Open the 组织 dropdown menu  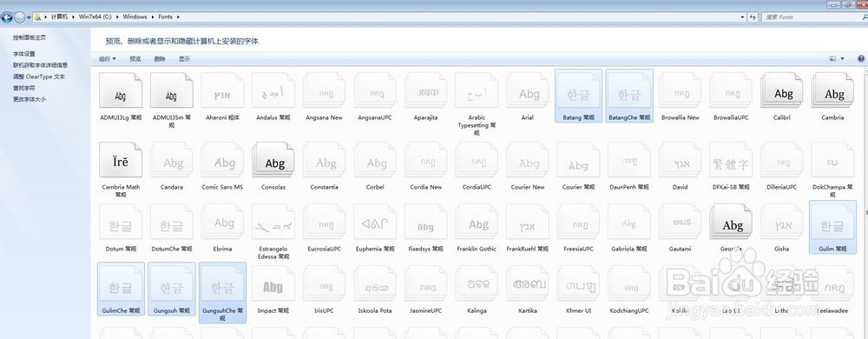[x=108, y=59]
